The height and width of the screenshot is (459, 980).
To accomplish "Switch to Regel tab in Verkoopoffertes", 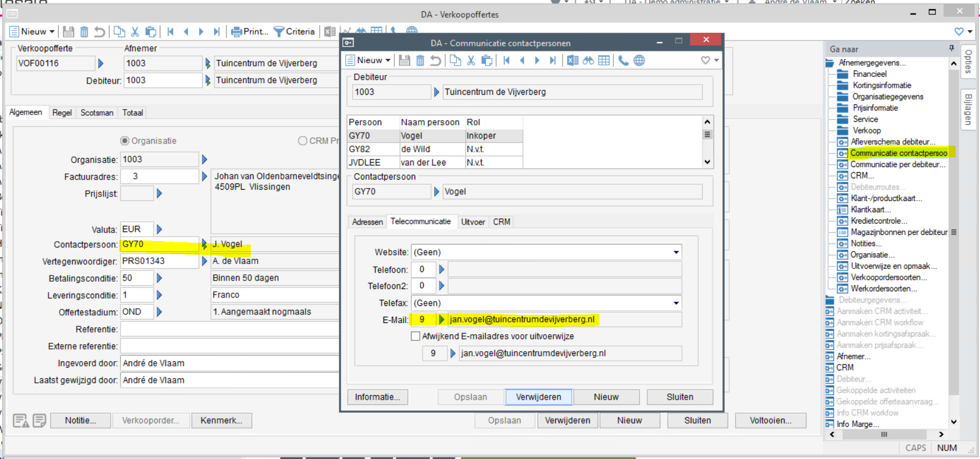I will [x=62, y=113].
